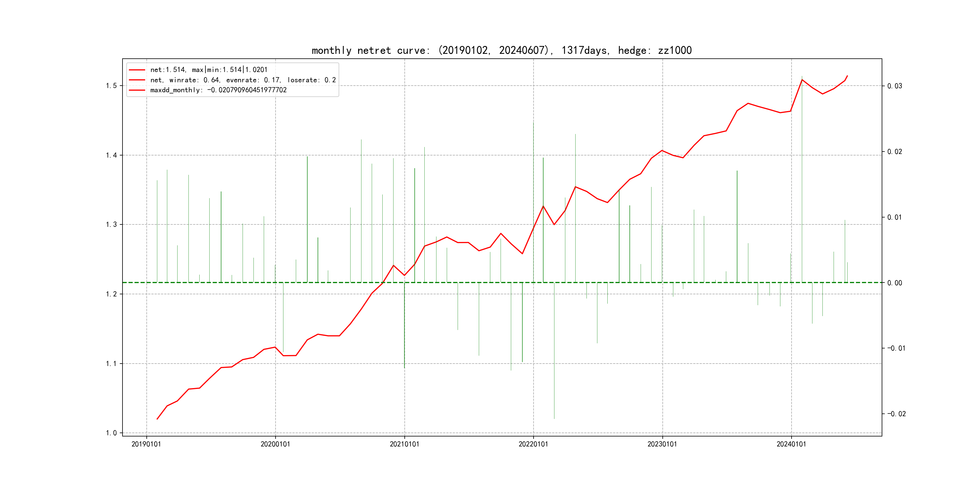
Task: Click the -0.02 tick on right axis
Action: (896, 414)
